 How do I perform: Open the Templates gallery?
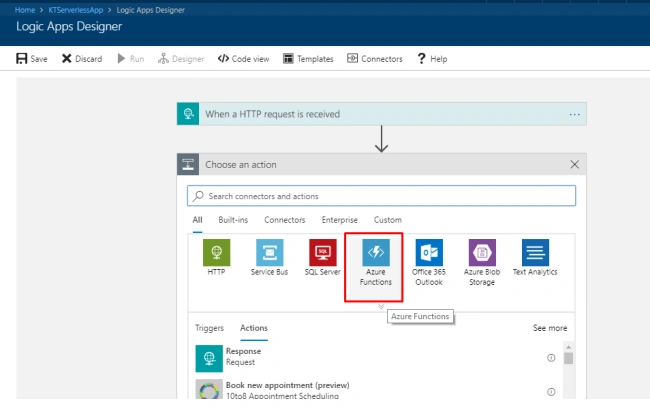point(308,59)
